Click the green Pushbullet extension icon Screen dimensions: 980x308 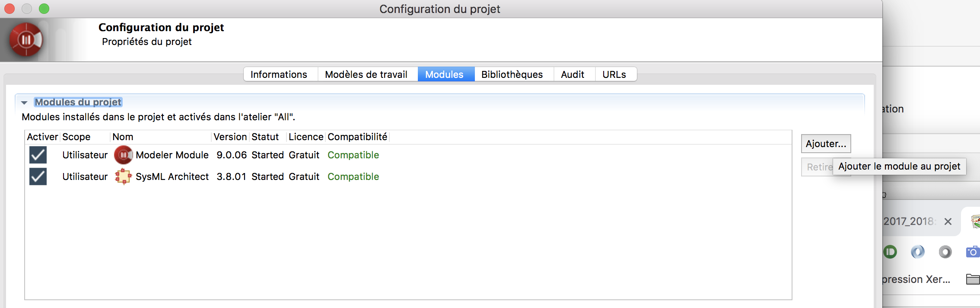pos(890,252)
